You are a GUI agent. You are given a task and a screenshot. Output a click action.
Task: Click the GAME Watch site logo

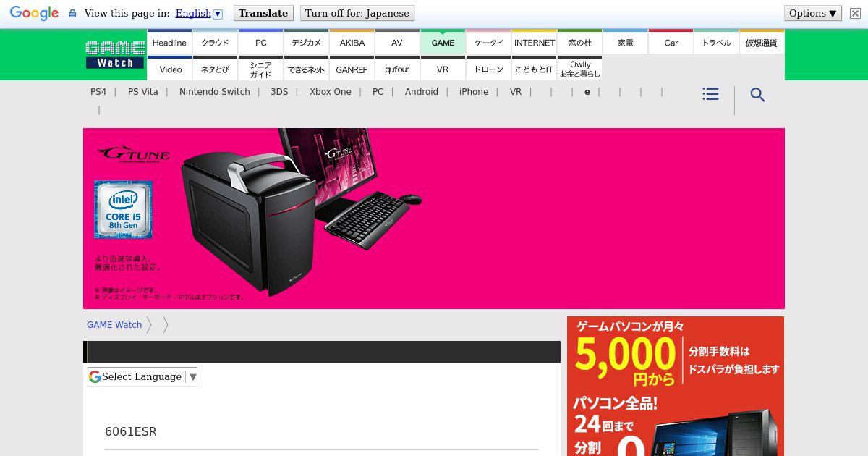(x=115, y=54)
